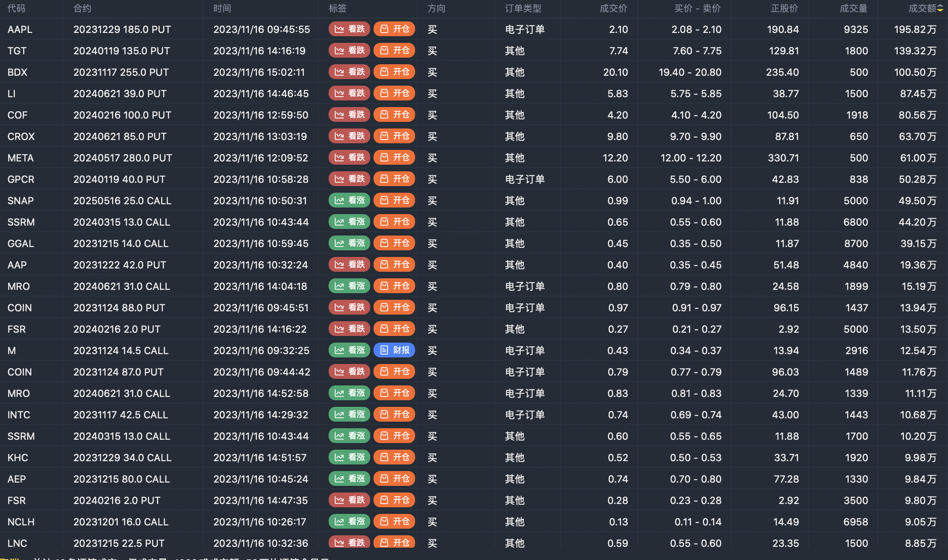The width and height of the screenshot is (948, 560).
Task: Click the 代码 column header
Action: (16, 9)
